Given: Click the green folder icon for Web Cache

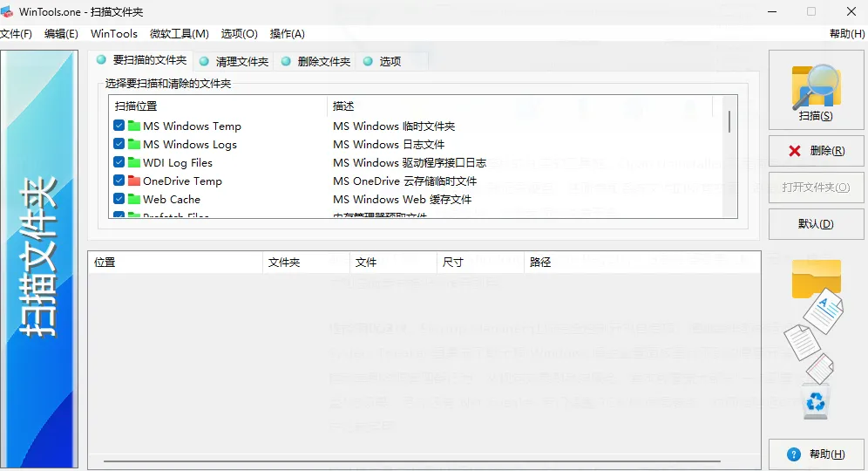Looking at the screenshot, I should (x=134, y=199).
